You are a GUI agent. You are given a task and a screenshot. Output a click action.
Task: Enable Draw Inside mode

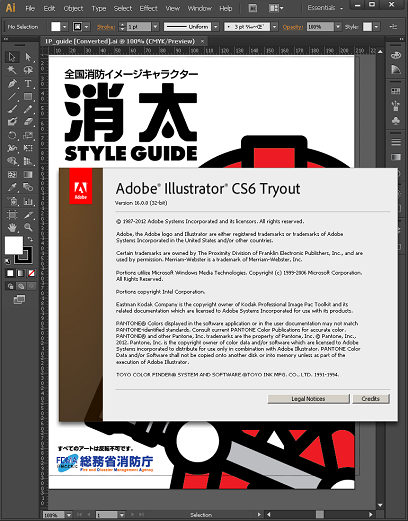31,286
